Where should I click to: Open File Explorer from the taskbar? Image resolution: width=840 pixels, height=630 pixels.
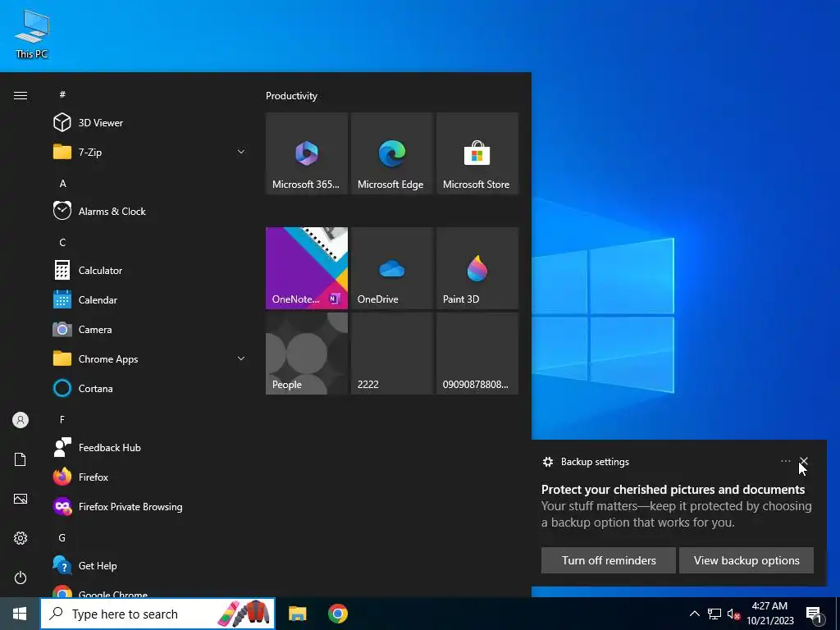click(x=297, y=614)
